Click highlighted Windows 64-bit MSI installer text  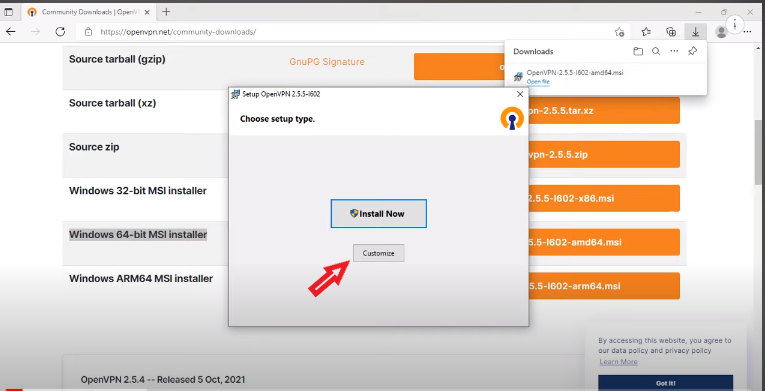pyautogui.click(x=138, y=235)
